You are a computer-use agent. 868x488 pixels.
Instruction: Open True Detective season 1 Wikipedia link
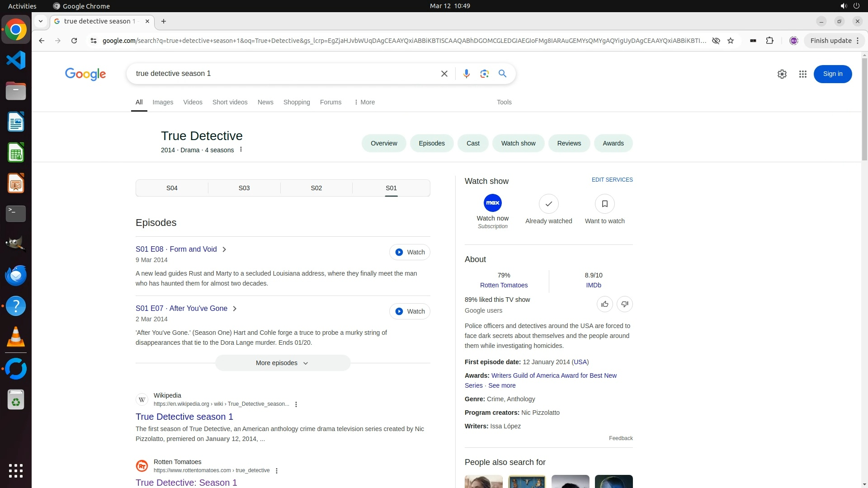tap(184, 417)
